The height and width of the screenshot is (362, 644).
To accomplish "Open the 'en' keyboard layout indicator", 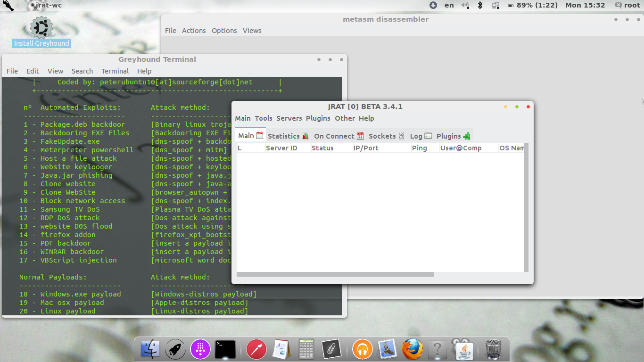I will pos(449,5).
